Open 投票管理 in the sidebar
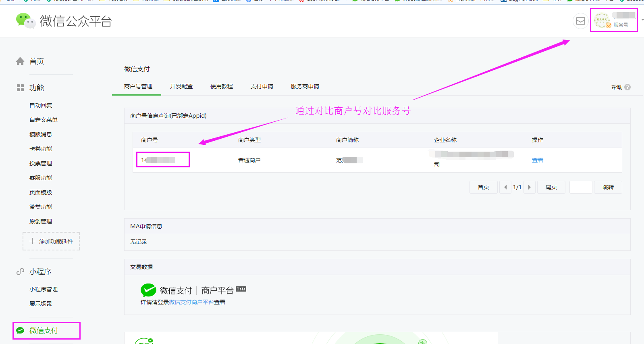Viewport: 644px width, 344px height. click(x=41, y=163)
